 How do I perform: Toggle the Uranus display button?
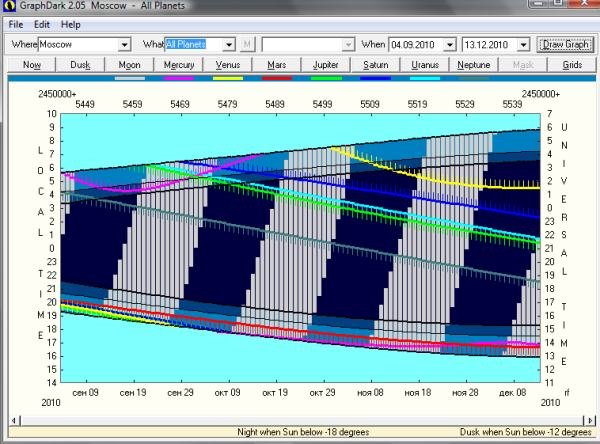coord(424,65)
